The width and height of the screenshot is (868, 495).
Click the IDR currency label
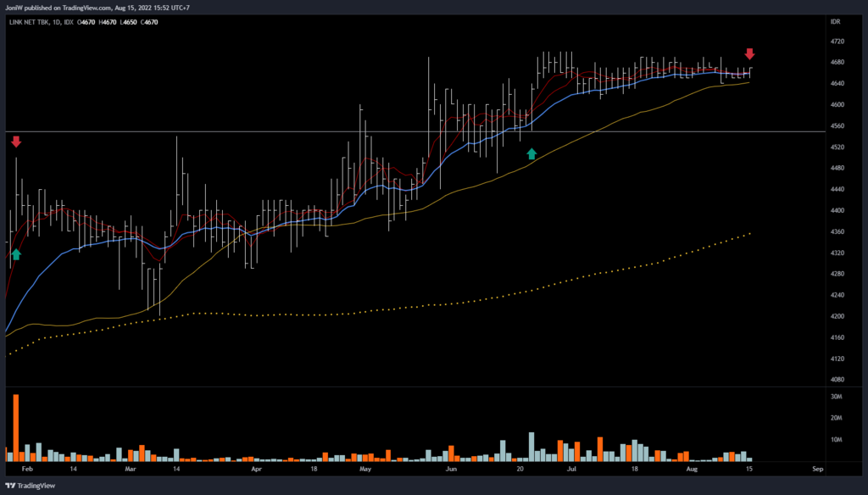click(834, 21)
